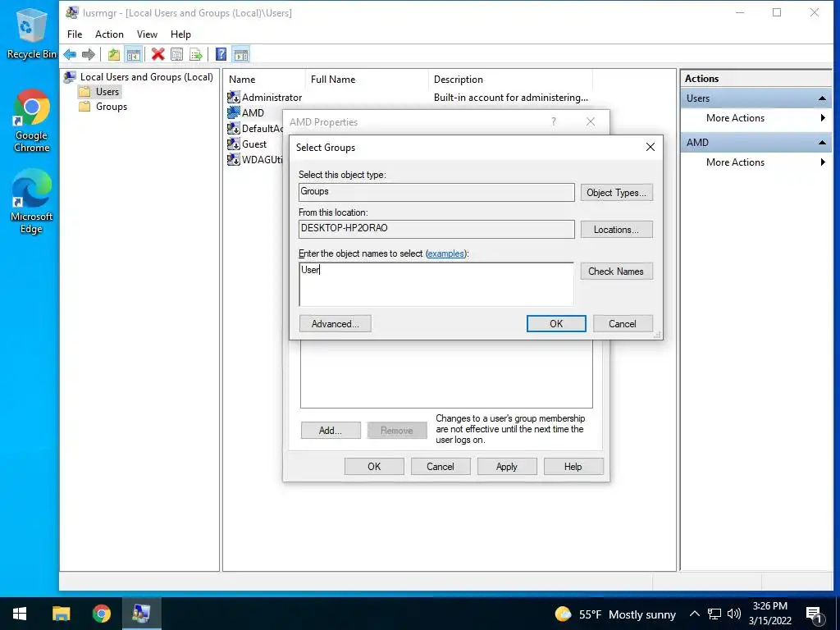Click Help button in AMD Properties
The width and height of the screenshot is (840, 630).
[x=573, y=467]
